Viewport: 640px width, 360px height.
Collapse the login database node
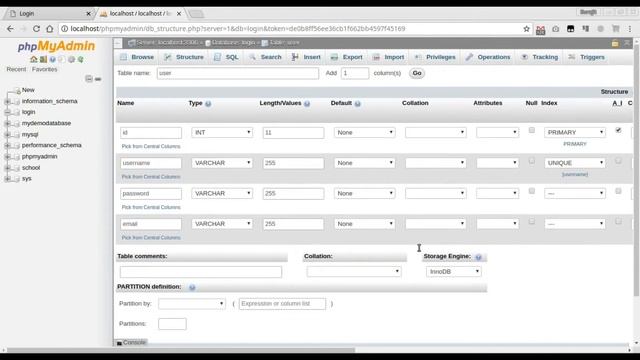(x=7, y=112)
